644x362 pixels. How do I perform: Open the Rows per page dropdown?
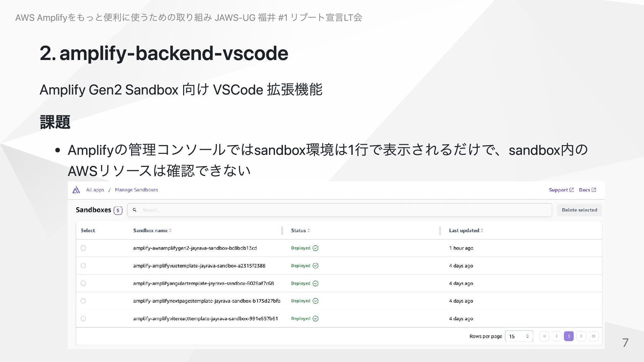519,336
